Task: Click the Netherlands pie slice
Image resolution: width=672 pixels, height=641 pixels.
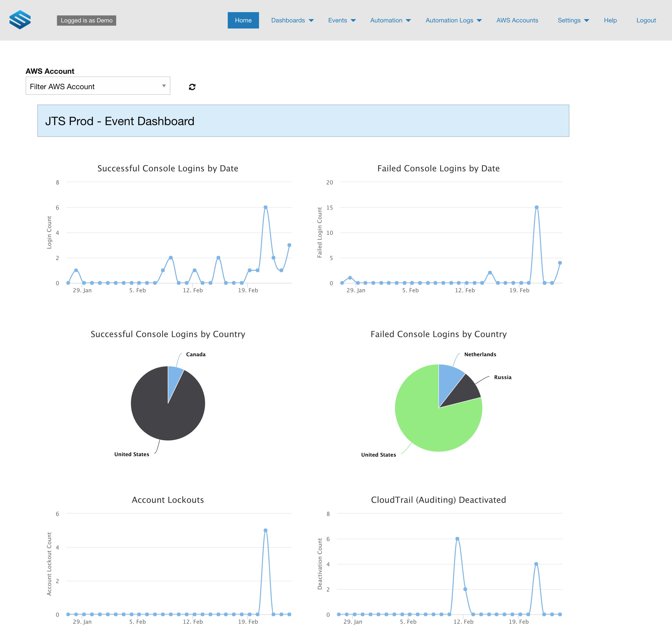Action: click(449, 381)
